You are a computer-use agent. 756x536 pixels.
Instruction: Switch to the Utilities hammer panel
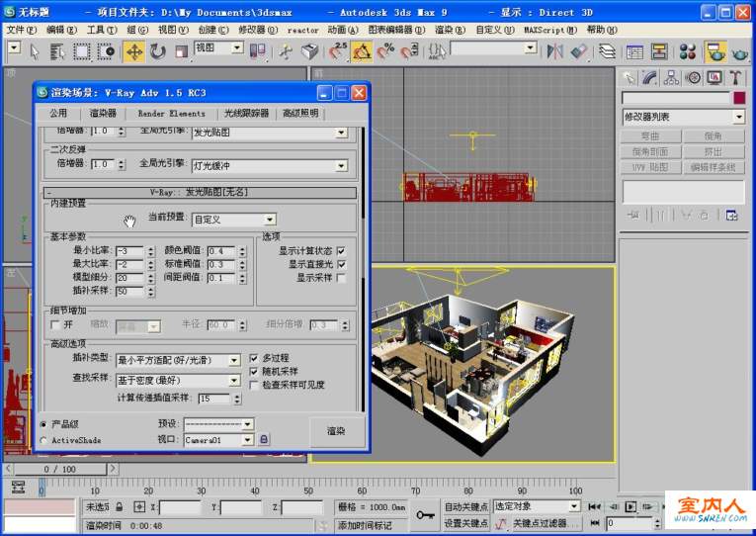[735, 78]
